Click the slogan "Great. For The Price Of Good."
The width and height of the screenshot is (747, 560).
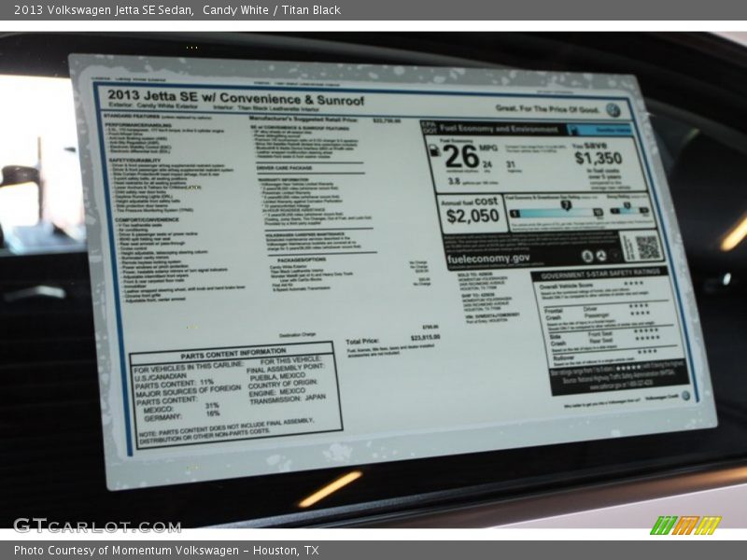coord(547,108)
